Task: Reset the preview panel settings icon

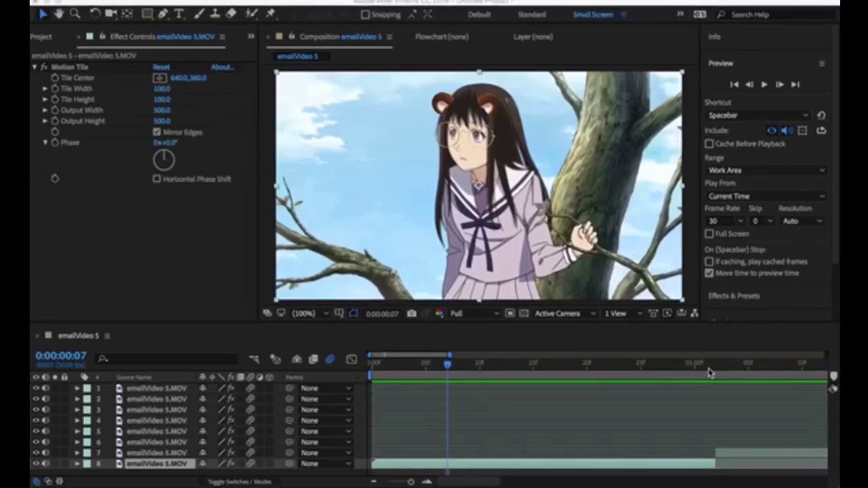Action: (821, 115)
